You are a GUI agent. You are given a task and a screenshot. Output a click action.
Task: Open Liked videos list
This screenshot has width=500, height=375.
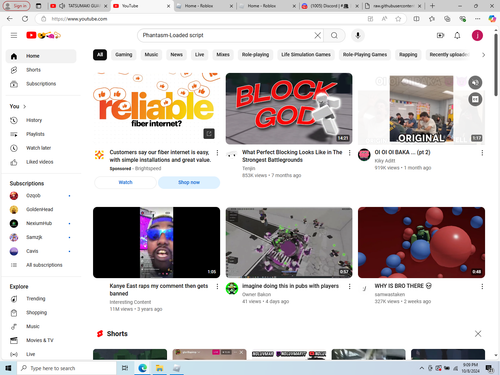41,162
